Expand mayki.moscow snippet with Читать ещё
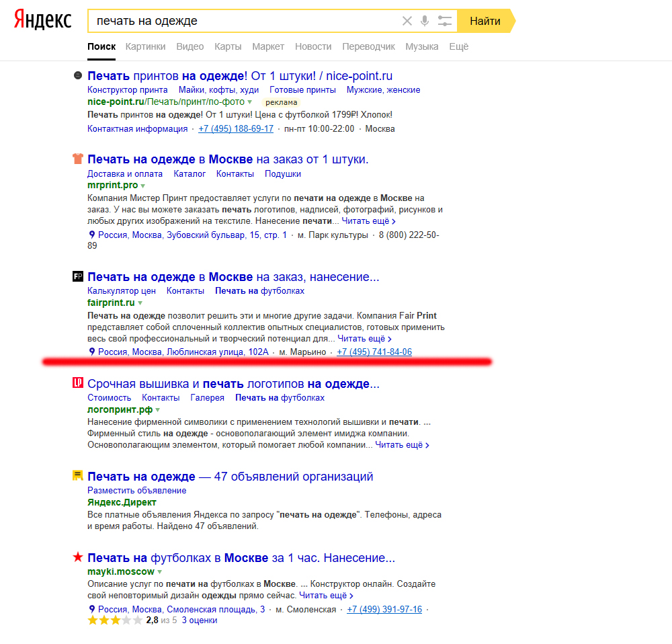672x644 pixels. click(326, 595)
